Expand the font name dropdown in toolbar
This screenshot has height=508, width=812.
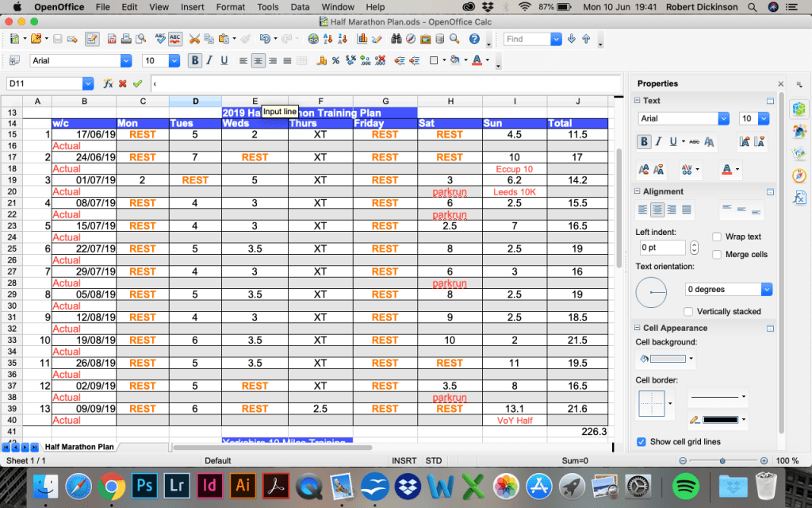coord(125,60)
